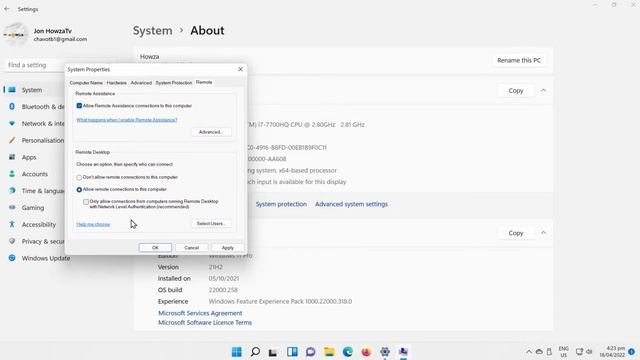Click the ENG US language indicator
Viewport: 640px width, 360px height.
[564, 352]
